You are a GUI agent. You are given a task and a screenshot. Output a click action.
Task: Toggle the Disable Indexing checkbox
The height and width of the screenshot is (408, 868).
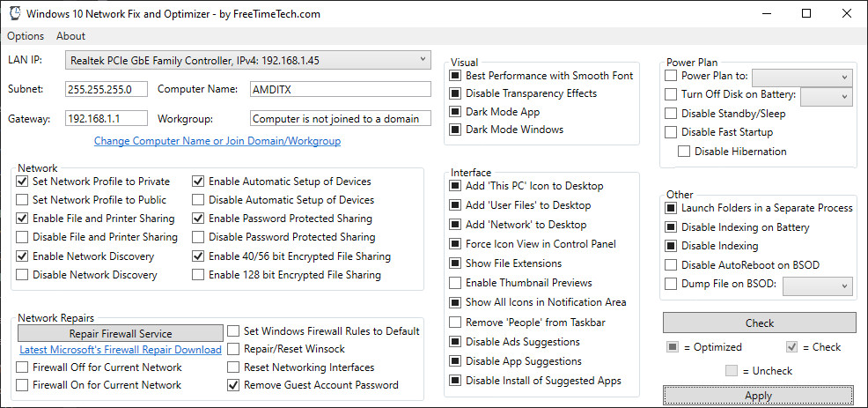pos(671,246)
